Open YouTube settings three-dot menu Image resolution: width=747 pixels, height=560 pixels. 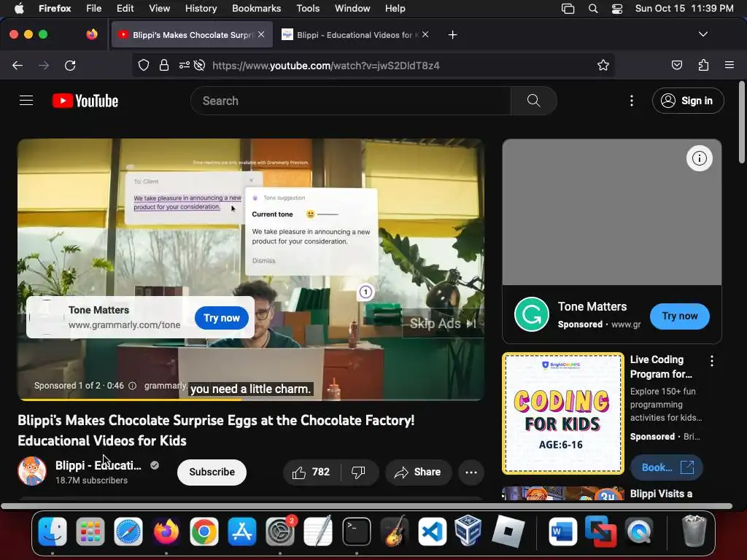click(x=632, y=101)
